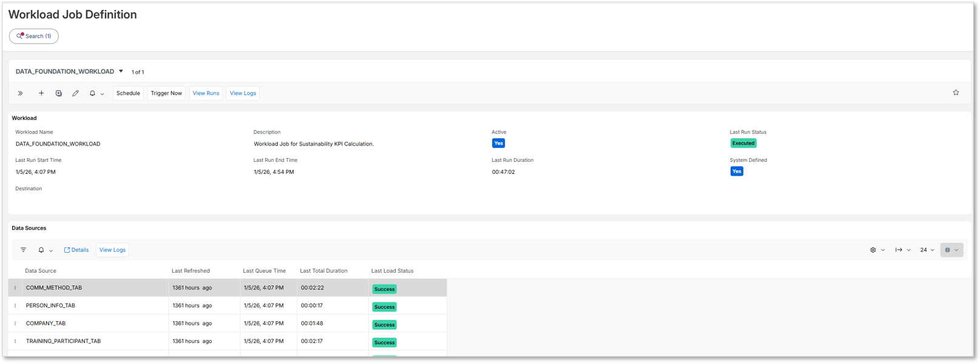Open View Runs for the workload
Image resolution: width=980 pixels, height=363 pixels.
pos(206,93)
